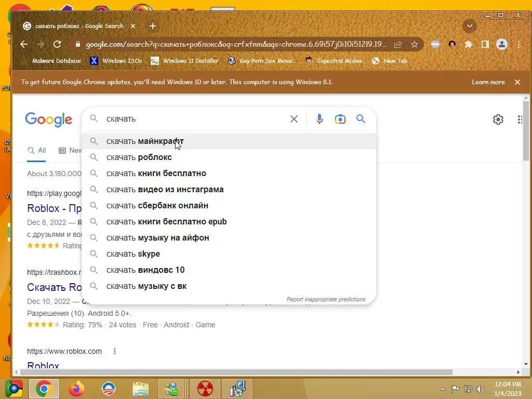532x399 pixels.
Task: Search by image with the camera icon
Action: 340,119
